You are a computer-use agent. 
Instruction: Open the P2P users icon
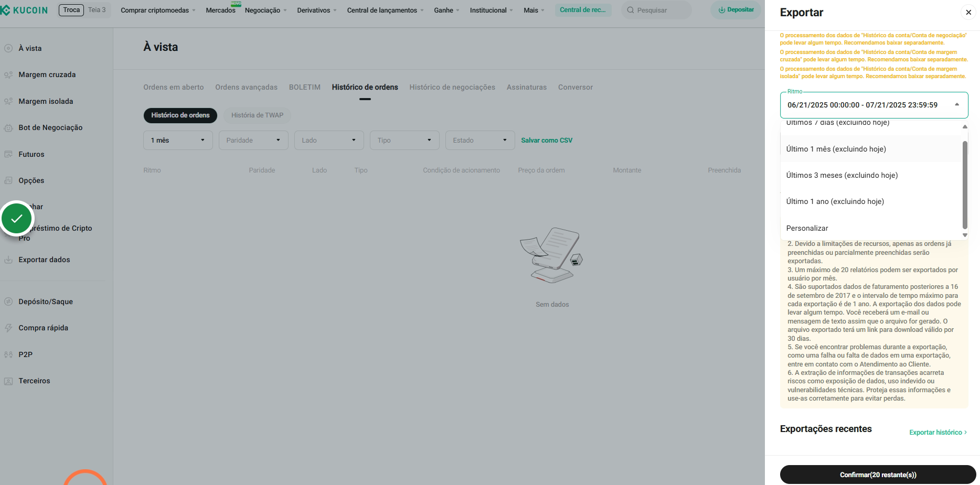8,354
